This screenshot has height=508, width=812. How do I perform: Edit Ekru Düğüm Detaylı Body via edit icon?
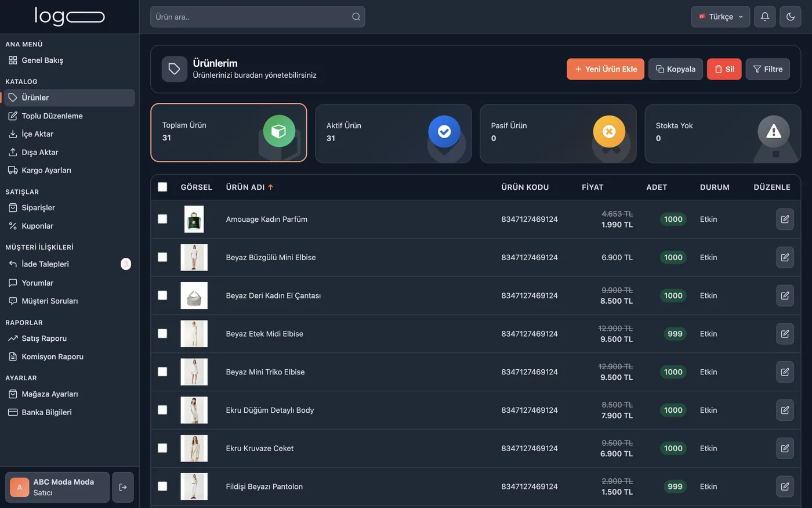tap(785, 410)
